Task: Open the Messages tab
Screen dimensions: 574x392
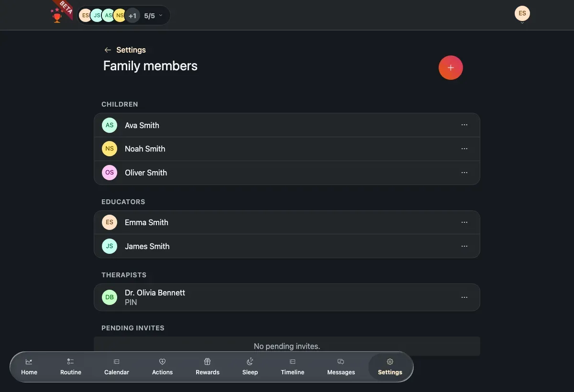Action: pos(341,367)
